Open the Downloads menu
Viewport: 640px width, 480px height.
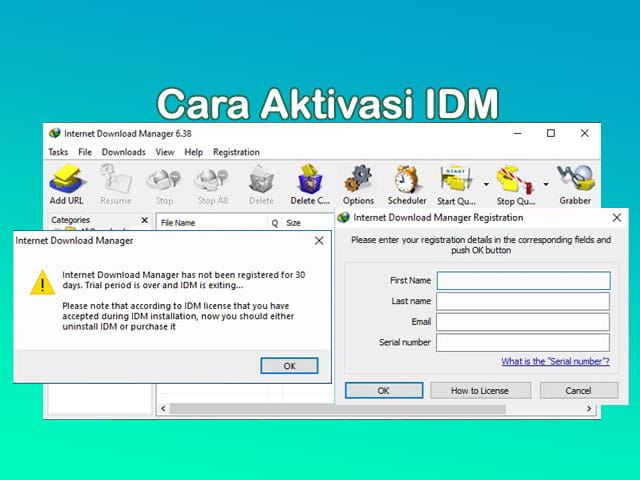point(124,152)
